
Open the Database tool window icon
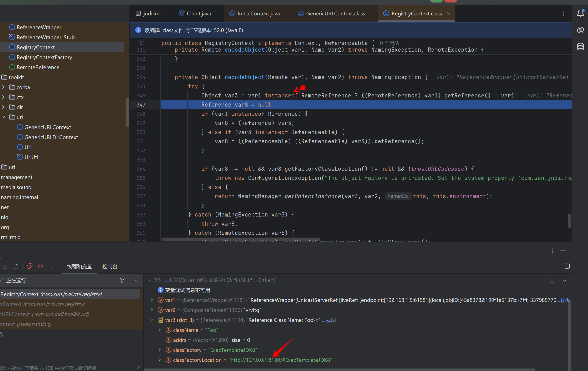tap(580, 46)
